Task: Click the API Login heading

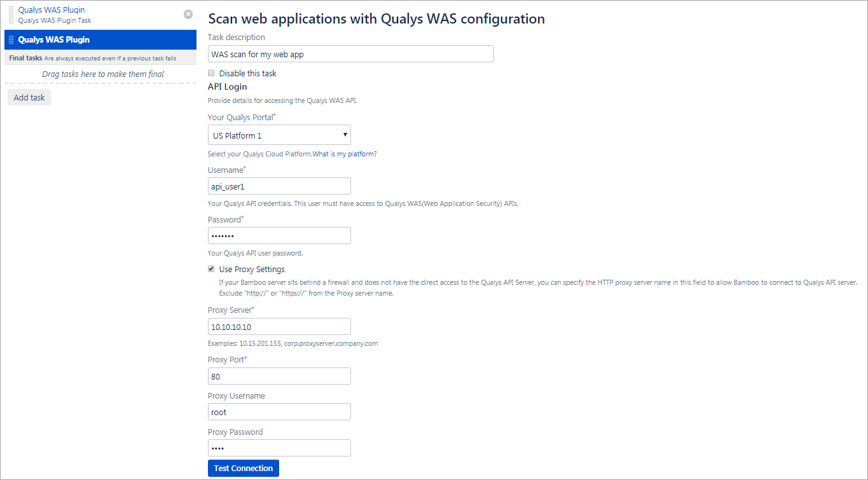Action: tap(228, 86)
